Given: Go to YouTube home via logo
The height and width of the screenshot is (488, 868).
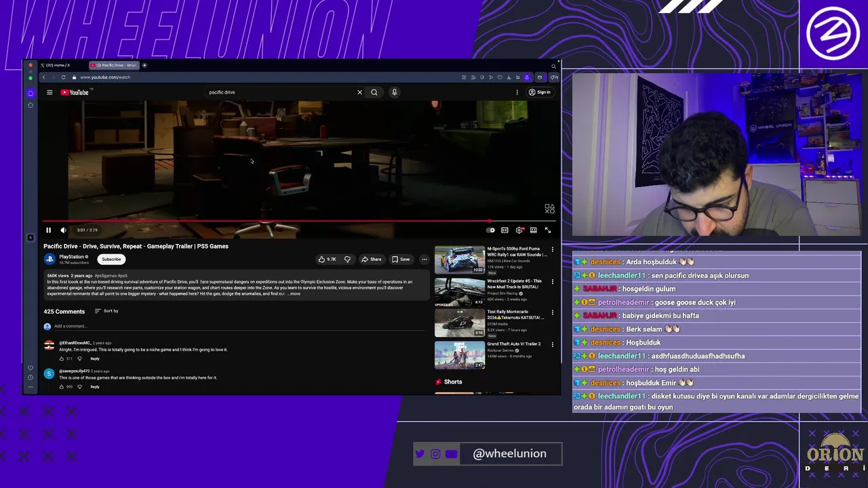Looking at the screenshot, I should 75,92.
